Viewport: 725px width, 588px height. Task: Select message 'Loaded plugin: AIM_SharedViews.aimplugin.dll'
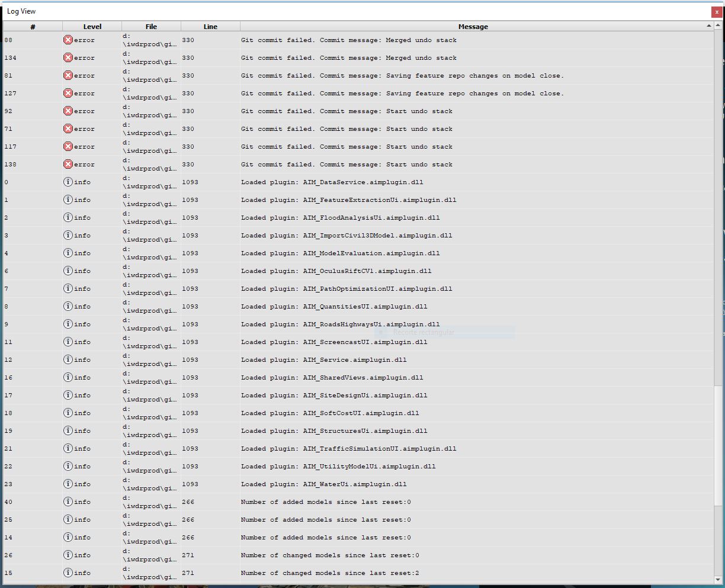tap(332, 377)
